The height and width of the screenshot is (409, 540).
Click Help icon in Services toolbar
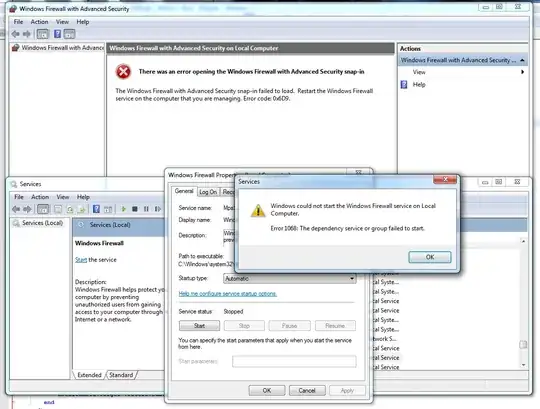click(96, 209)
